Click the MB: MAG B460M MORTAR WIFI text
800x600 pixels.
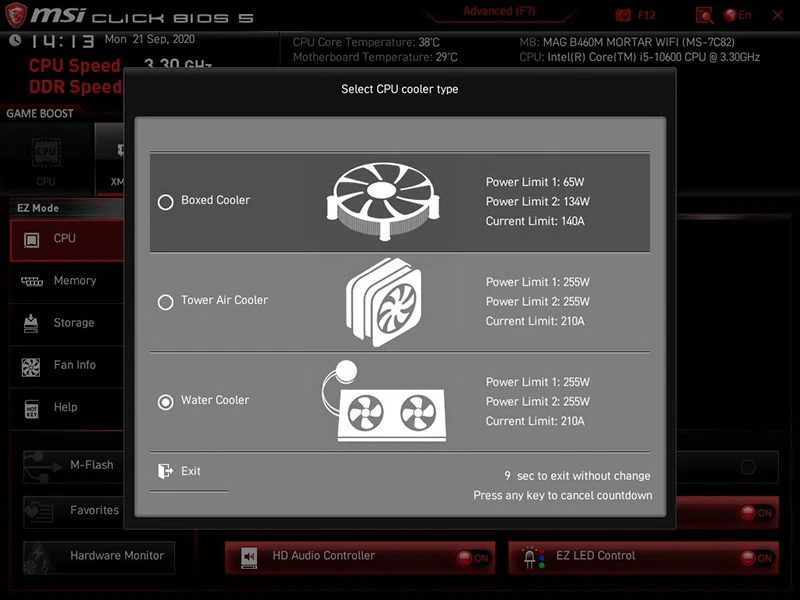(627, 42)
